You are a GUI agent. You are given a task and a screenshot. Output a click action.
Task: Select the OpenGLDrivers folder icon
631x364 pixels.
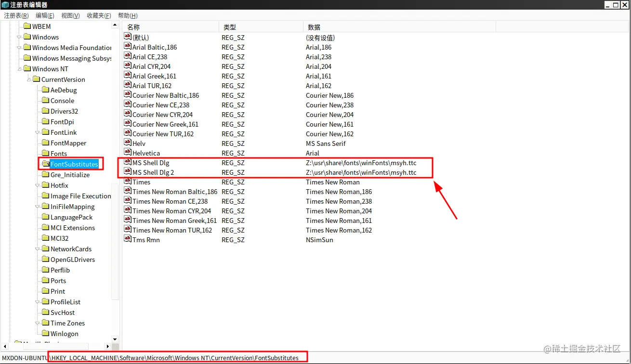(x=46, y=260)
